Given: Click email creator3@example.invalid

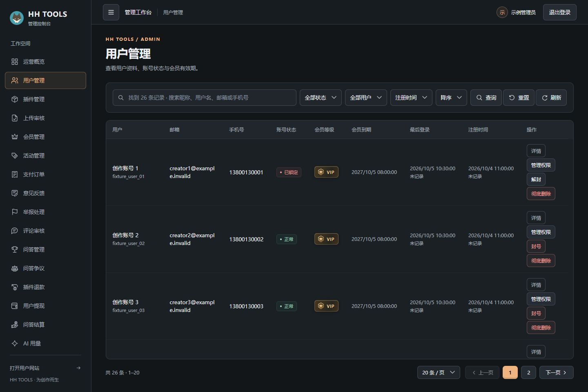Looking at the screenshot, I should tap(192, 306).
